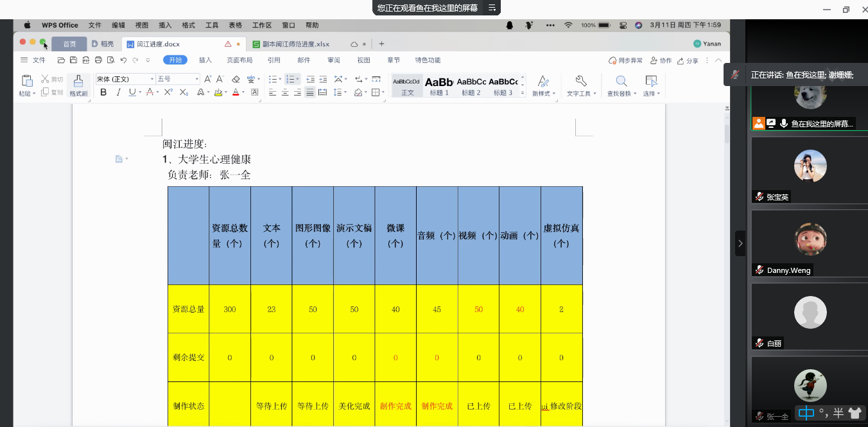The image size is (868, 427).
Task: Click the Find and Replace magnifier icon
Action: pyautogui.click(x=621, y=84)
